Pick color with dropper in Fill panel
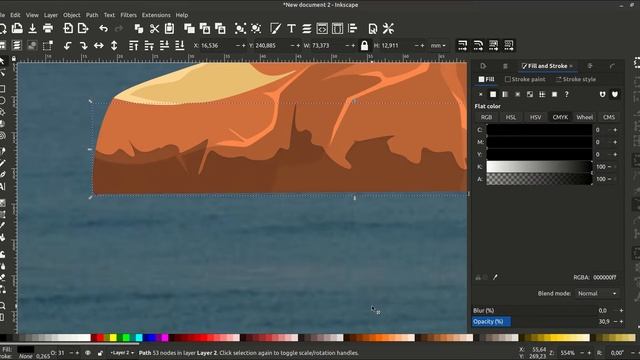Screen dimensions: 640x360 coord(495,277)
